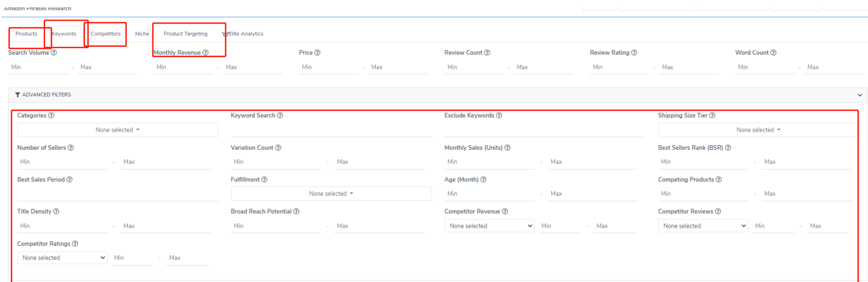The height and width of the screenshot is (282, 868).
Task: Click Broad Reach Potential help icon
Action: coord(296,211)
